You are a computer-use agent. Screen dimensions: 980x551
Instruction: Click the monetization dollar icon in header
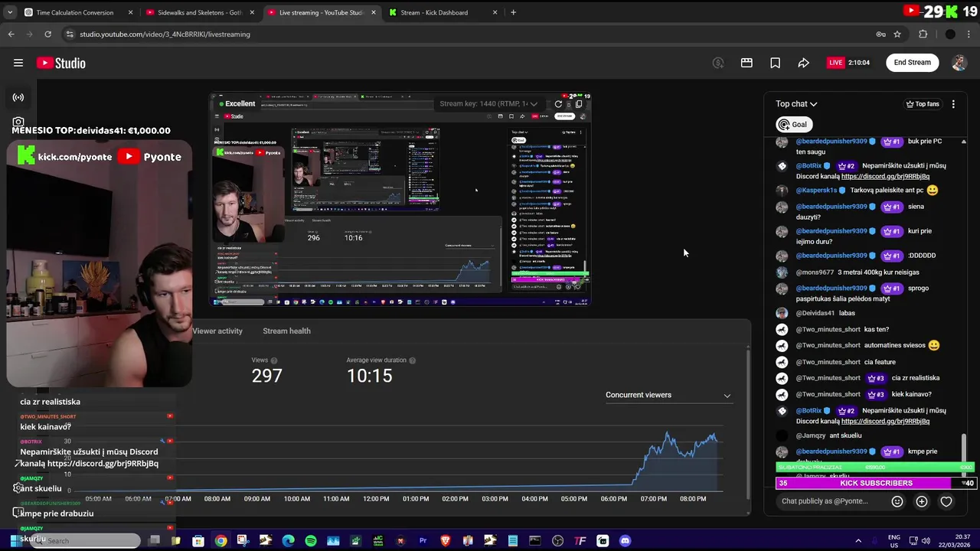click(x=718, y=63)
